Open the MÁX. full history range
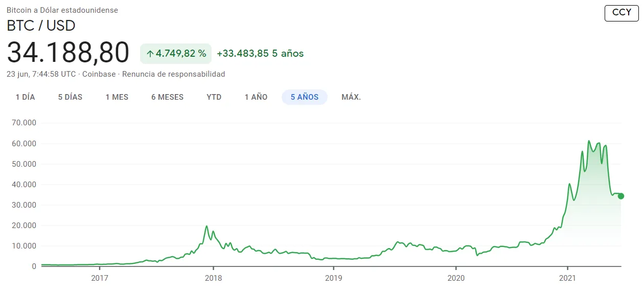 [351, 97]
